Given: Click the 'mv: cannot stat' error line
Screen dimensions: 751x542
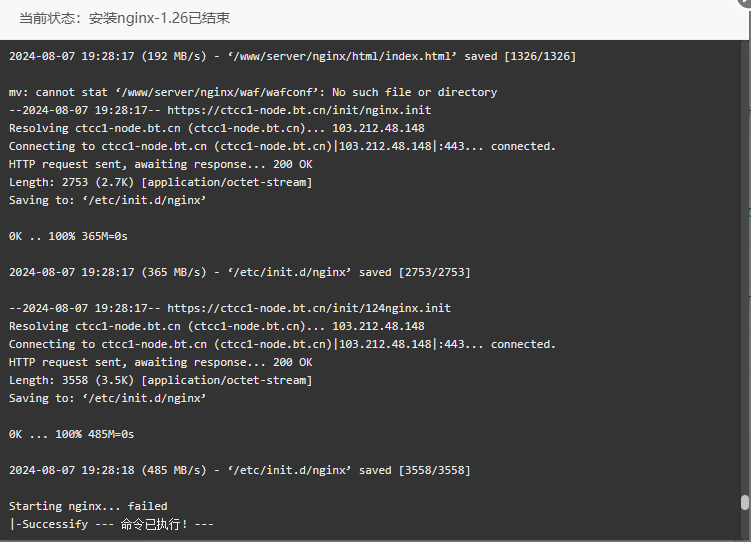Looking at the screenshot, I should point(253,92).
